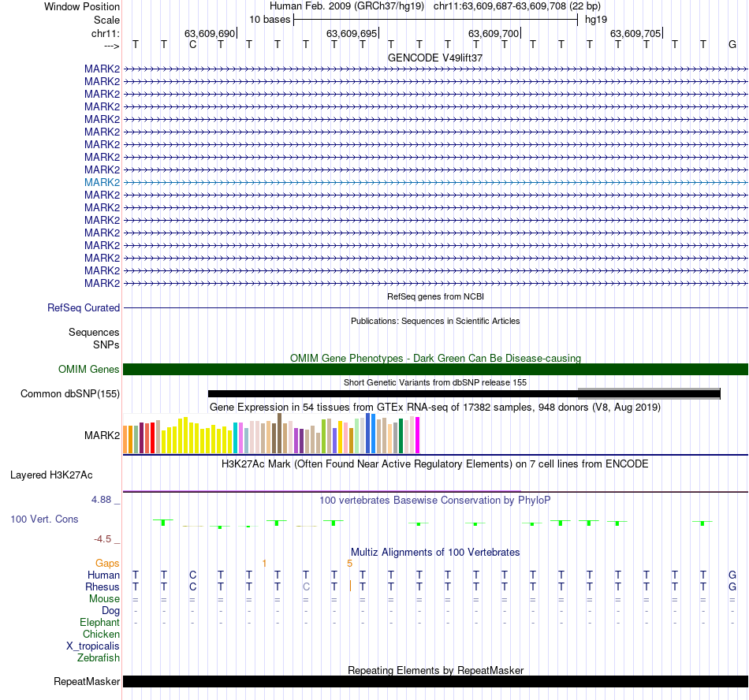This screenshot has width=749, height=700.
Task: Click position label 63,609,690
Action: pos(210,33)
